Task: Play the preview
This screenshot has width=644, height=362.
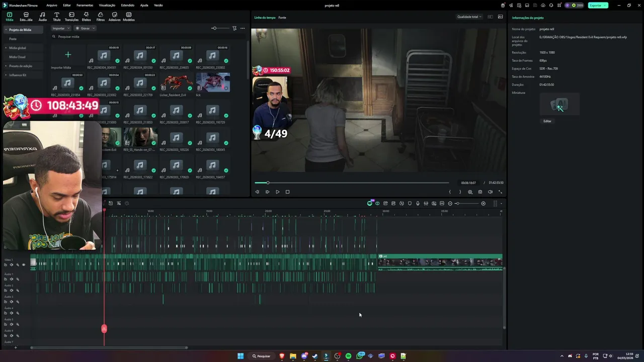Action: (277, 192)
